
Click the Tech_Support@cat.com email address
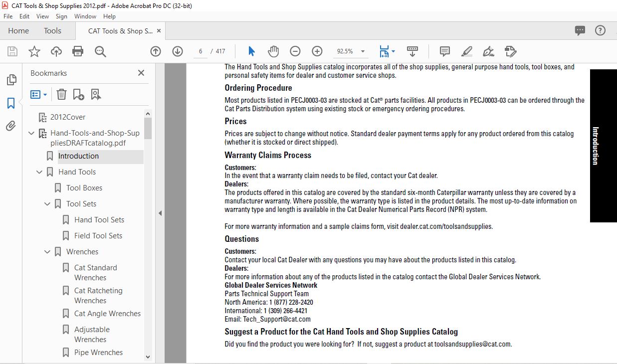(277, 319)
